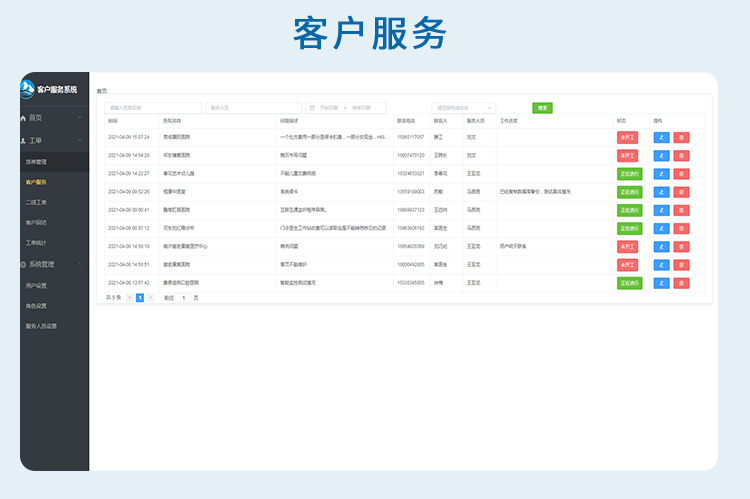Viewport: 750px width, 499px height.
Task: Edit the record dated 2021-04-09 14:22:27
Action: pos(661,173)
